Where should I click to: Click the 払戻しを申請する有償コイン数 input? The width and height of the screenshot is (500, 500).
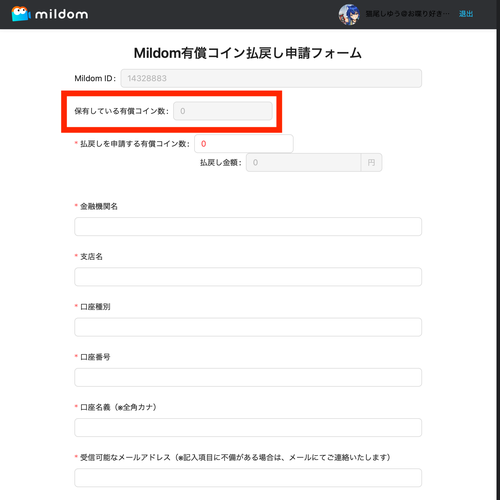(244, 144)
